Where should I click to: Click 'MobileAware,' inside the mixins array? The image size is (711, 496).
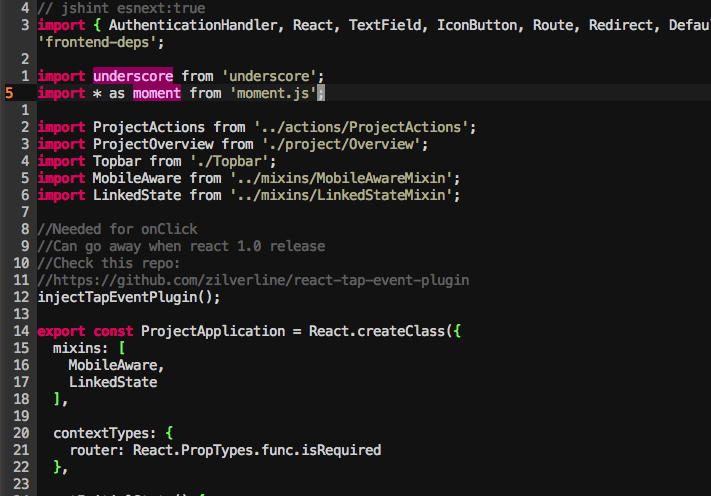(117, 365)
